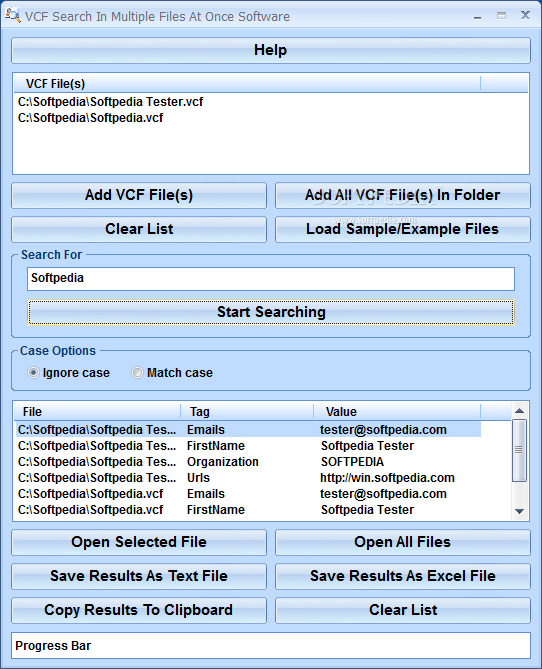This screenshot has height=669, width=542.
Task: Click the VCF File(s) column header
Action: point(247,84)
